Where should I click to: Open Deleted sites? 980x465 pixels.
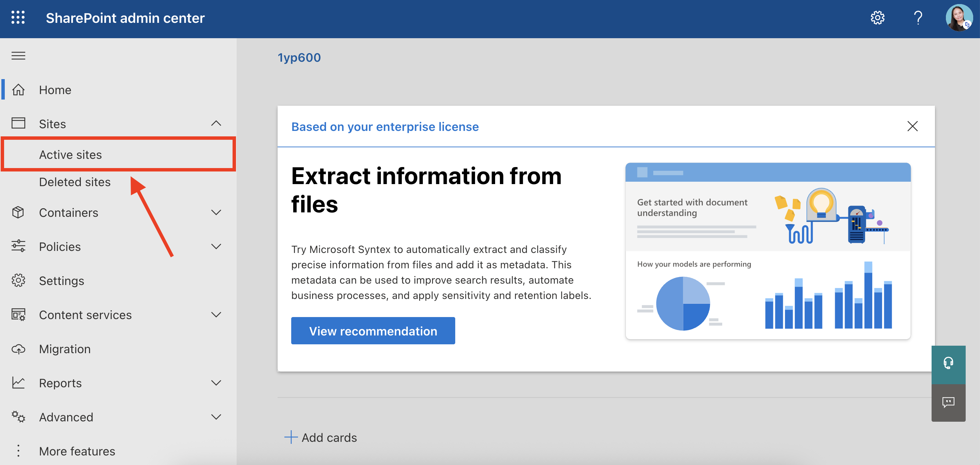click(75, 182)
